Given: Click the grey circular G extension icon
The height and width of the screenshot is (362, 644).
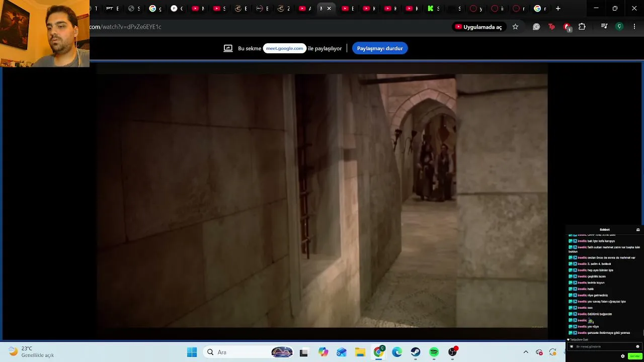Looking at the screenshot, I should 536,27.
